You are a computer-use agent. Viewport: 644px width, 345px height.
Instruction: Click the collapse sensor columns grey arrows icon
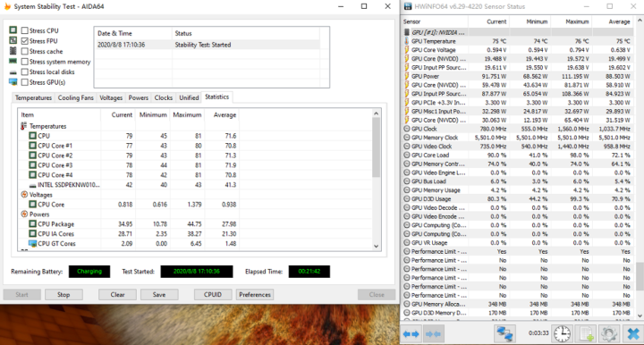(x=433, y=334)
